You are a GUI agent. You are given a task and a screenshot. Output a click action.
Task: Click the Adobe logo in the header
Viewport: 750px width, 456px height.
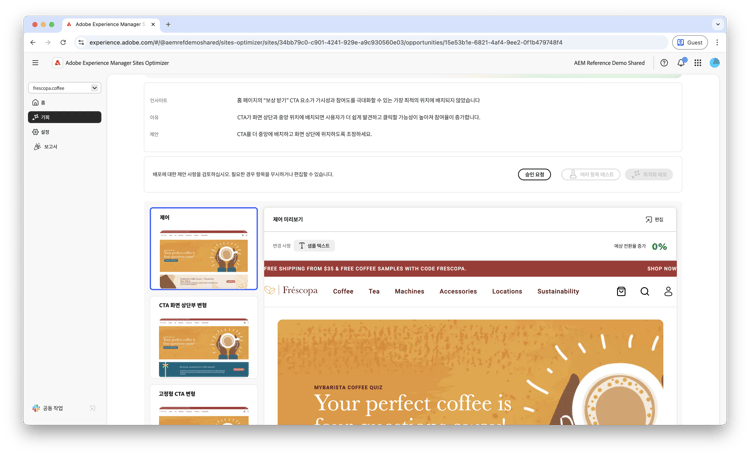(57, 63)
